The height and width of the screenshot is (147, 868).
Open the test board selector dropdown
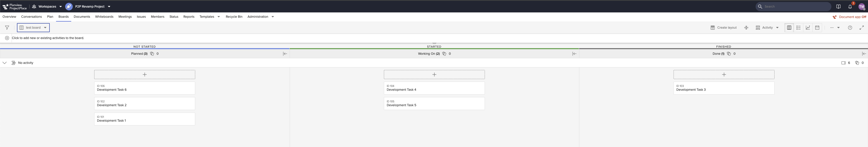33,28
